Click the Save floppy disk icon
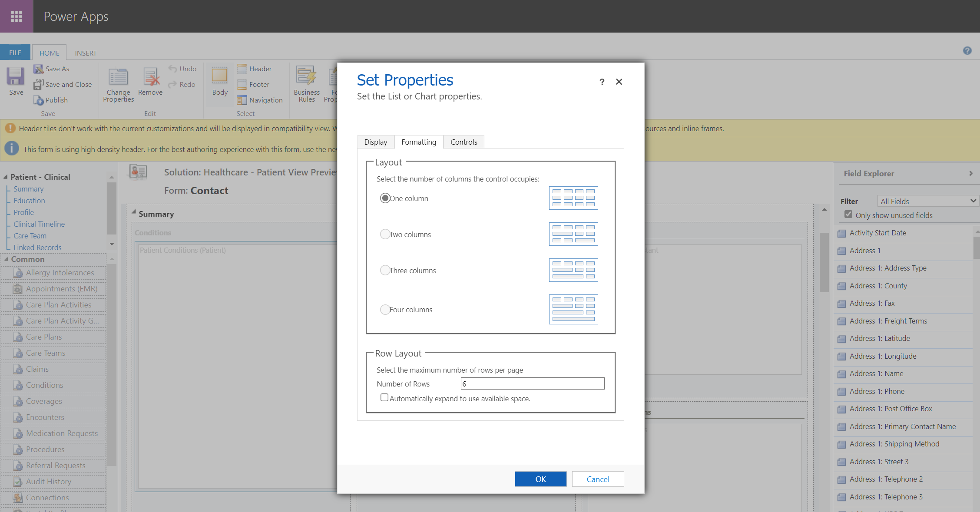Image resolution: width=980 pixels, height=512 pixels. point(16,77)
